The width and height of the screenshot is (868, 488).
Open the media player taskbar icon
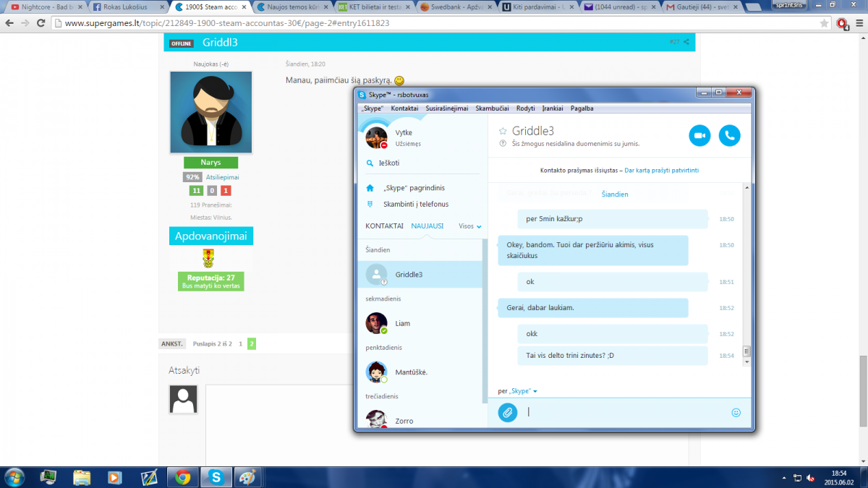115,477
